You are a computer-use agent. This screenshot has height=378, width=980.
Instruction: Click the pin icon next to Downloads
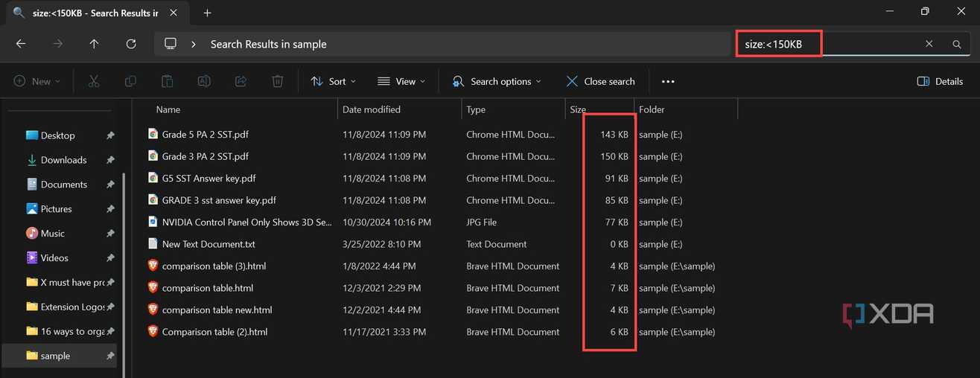[x=110, y=160]
